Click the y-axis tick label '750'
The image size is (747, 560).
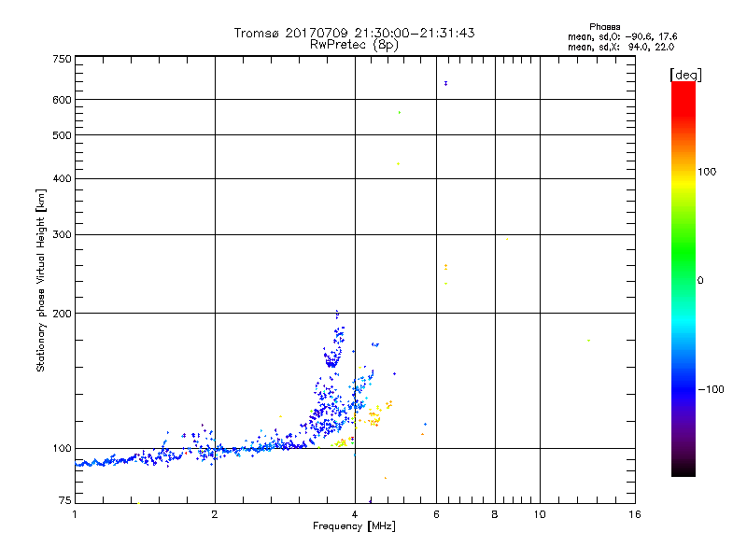point(62,59)
